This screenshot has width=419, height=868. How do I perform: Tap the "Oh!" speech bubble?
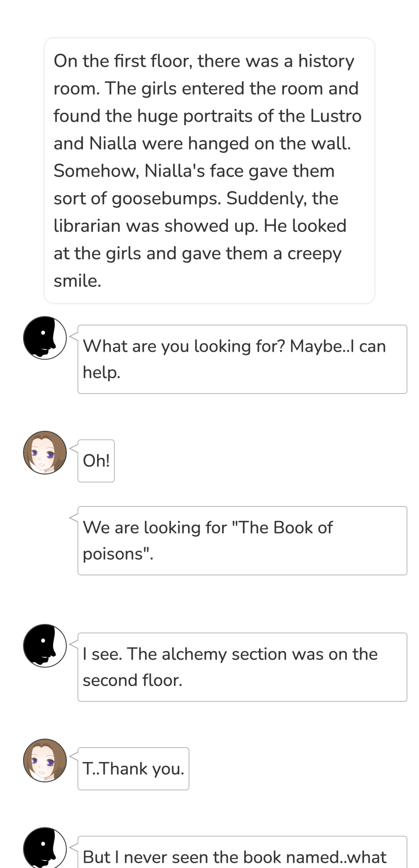(96, 460)
